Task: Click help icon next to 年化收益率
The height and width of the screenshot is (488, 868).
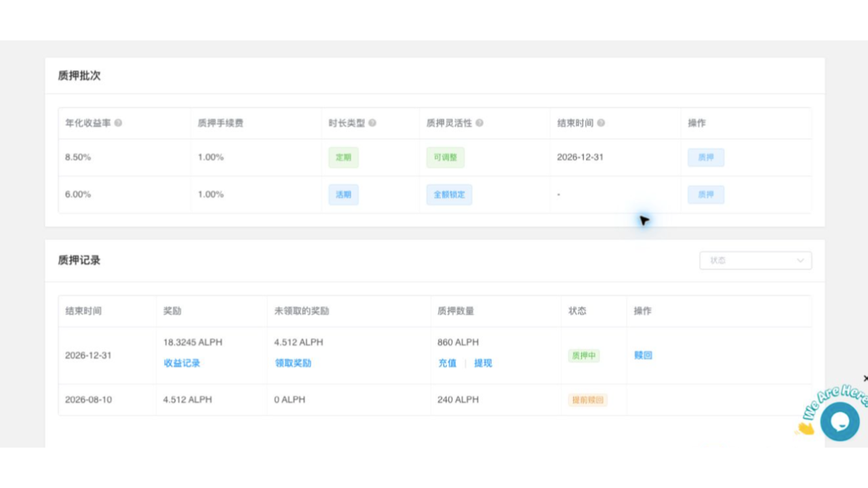Action: pyautogui.click(x=118, y=123)
